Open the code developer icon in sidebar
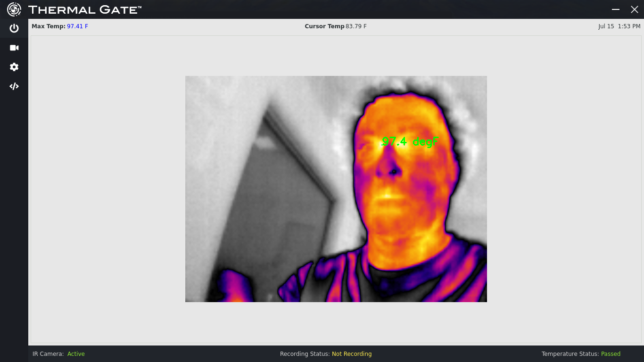 [x=14, y=86]
